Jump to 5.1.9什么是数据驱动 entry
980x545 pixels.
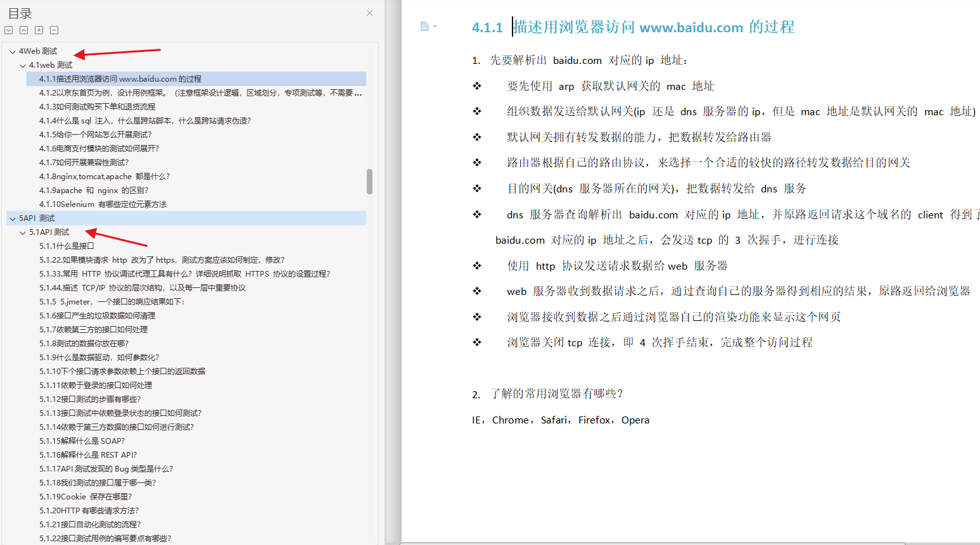(99, 357)
